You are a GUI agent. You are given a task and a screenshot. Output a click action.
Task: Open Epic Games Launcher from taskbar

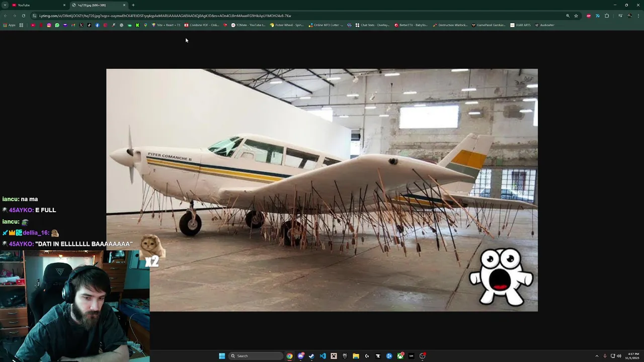[x=345, y=356]
